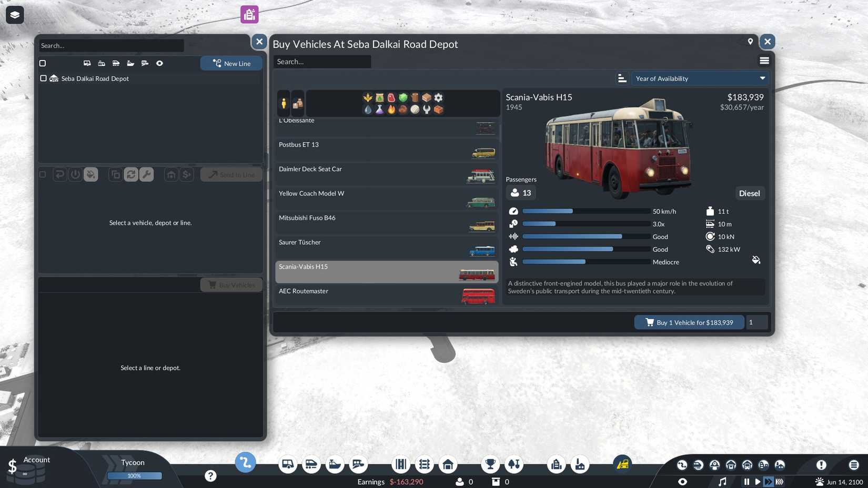Click the purple town building icon
Viewport: 868px width, 488px height.
[249, 14]
